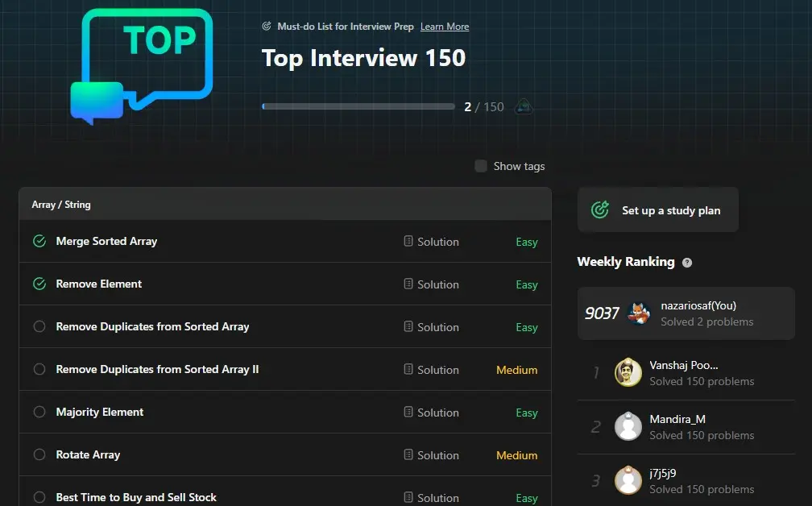Open Mandira_M profile name

[x=677, y=419]
